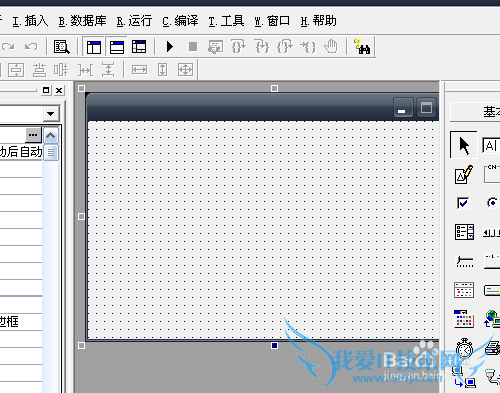
Task: Click the designer form's dotted canvas
Action: (263, 230)
